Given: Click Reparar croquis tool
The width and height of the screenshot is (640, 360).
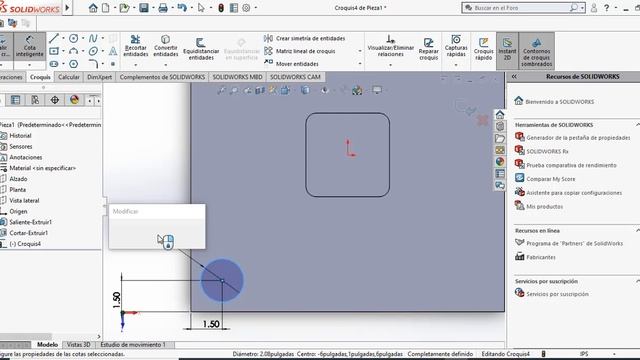Looking at the screenshot, I should pyautogui.click(x=429, y=49).
